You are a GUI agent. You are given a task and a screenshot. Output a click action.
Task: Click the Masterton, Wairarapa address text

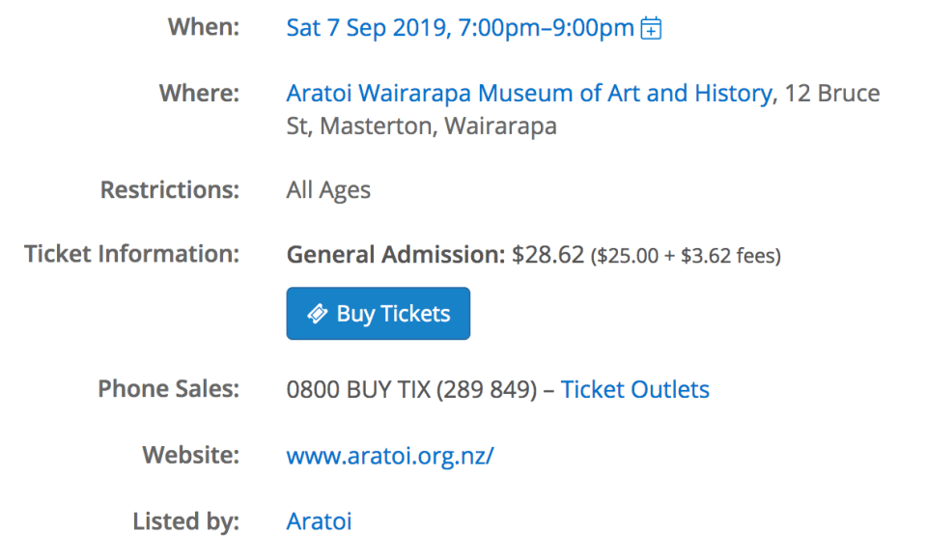[x=437, y=126]
